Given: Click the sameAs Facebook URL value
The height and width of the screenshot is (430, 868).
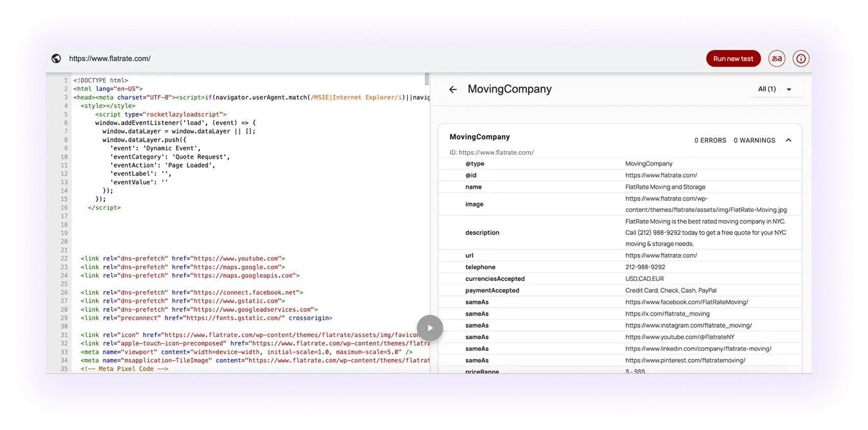Looking at the screenshot, I should tap(686, 302).
